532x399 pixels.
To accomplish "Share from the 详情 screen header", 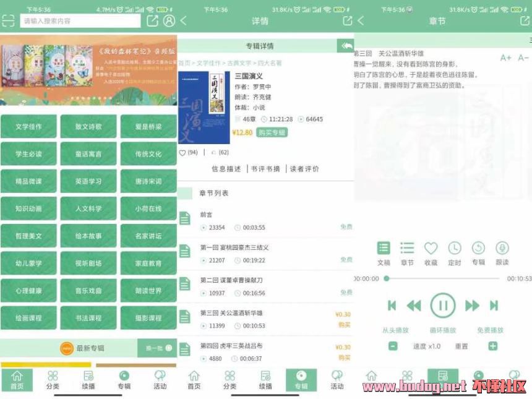I will pos(348,21).
